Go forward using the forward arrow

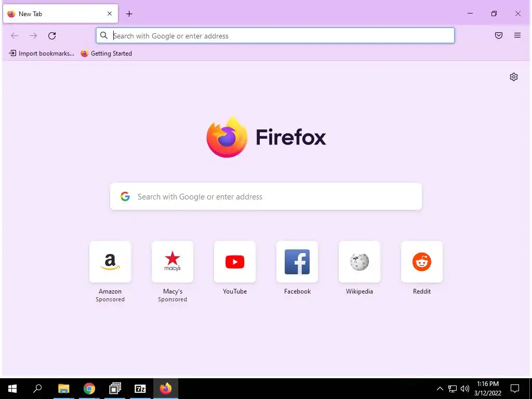coord(33,36)
